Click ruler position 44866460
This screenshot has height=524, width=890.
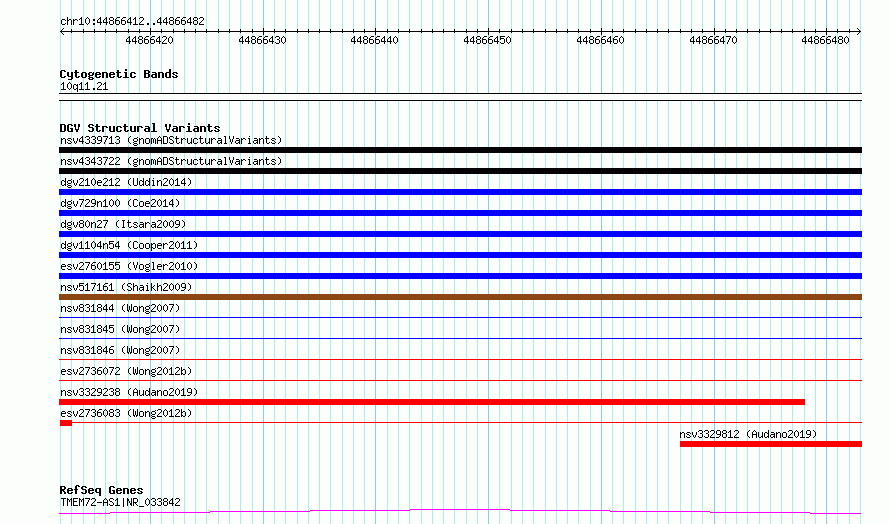601,40
